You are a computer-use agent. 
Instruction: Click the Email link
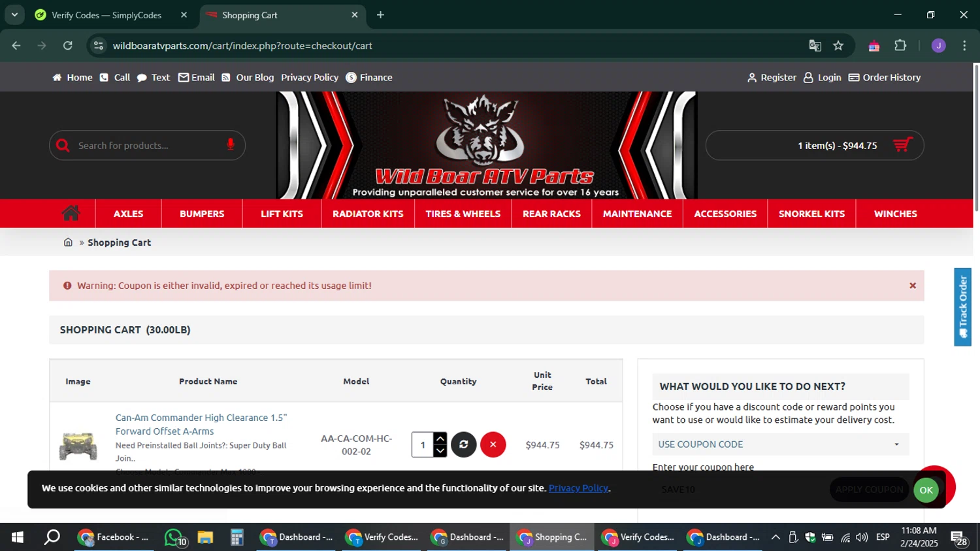coord(197,77)
